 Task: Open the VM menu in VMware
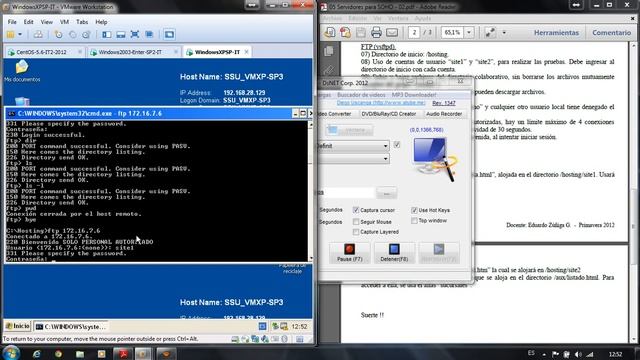[x=64, y=22]
